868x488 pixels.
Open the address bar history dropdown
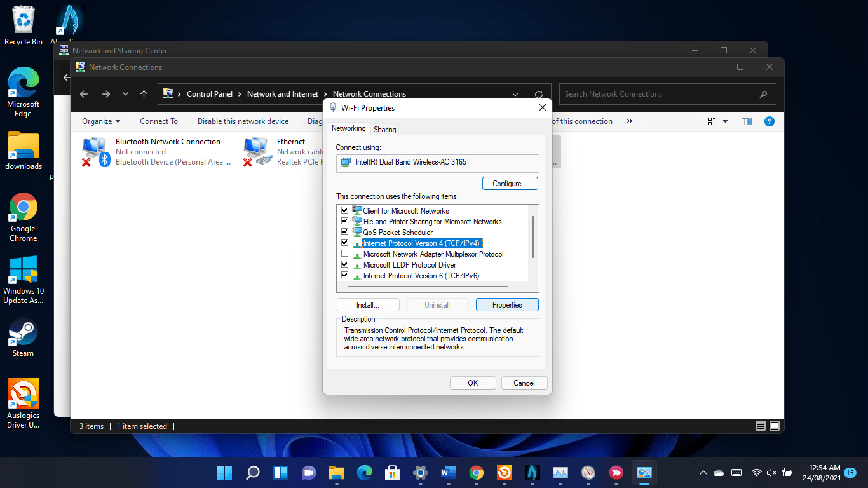coord(515,94)
